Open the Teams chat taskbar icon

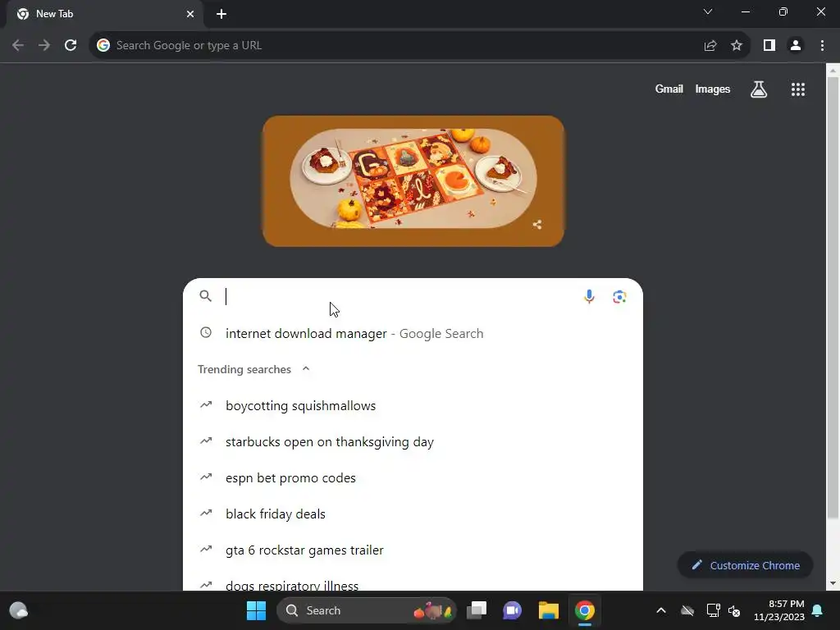(x=512, y=610)
